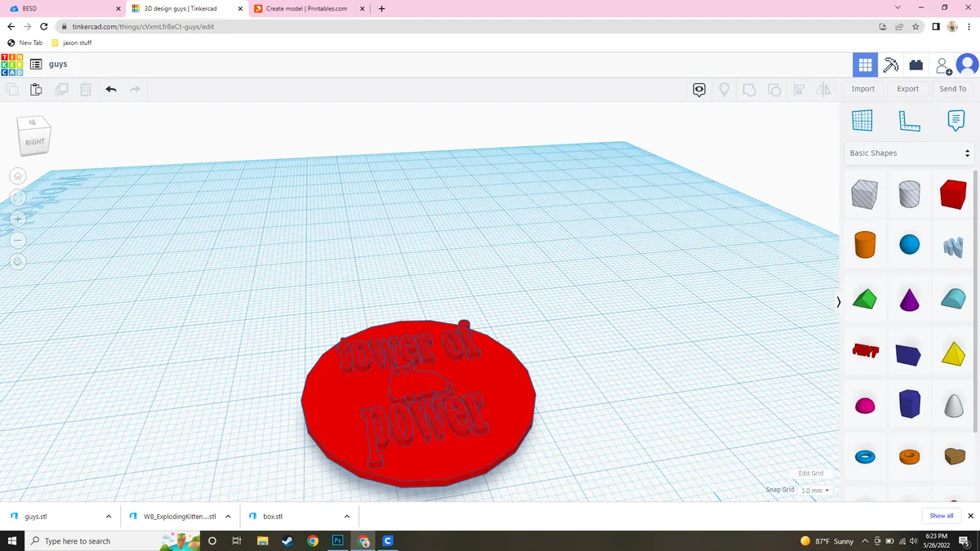980x551 pixels.
Task: Open the jaxon stuff bookmarks folder
Action: 71,42
